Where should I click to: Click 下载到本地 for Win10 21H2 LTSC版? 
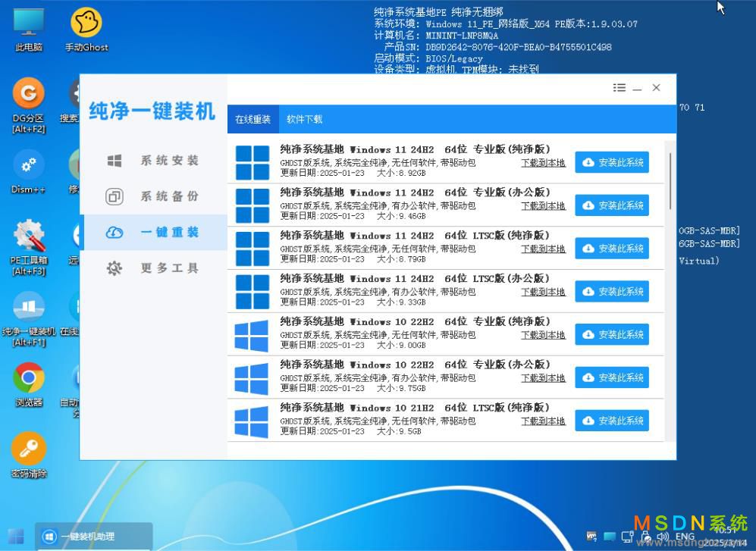(x=543, y=421)
